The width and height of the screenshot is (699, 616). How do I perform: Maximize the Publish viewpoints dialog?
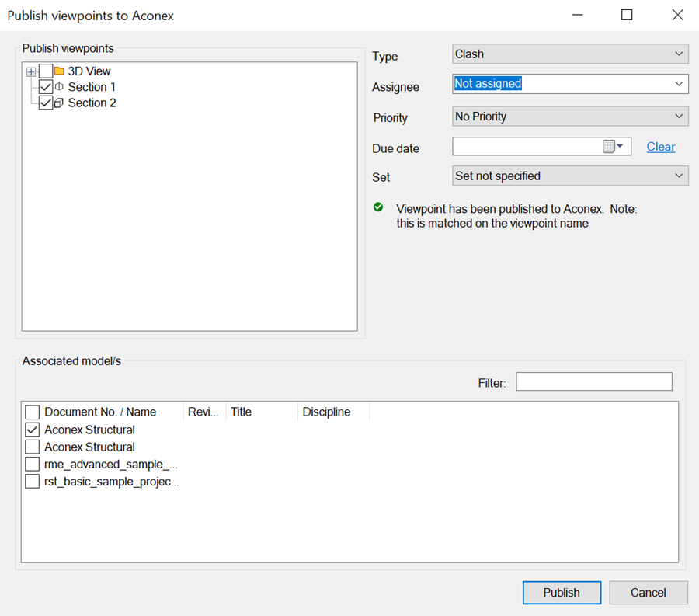pos(627,16)
